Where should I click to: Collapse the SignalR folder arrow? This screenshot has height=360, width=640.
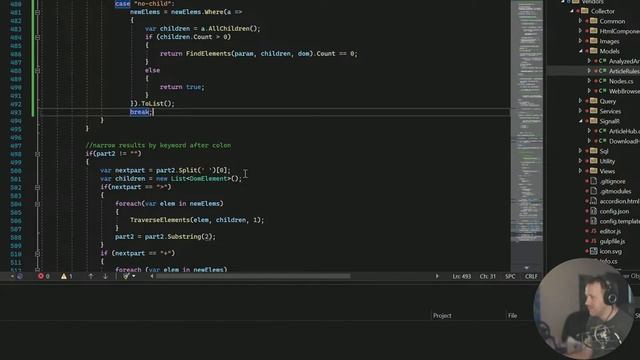tap(580, 121)
